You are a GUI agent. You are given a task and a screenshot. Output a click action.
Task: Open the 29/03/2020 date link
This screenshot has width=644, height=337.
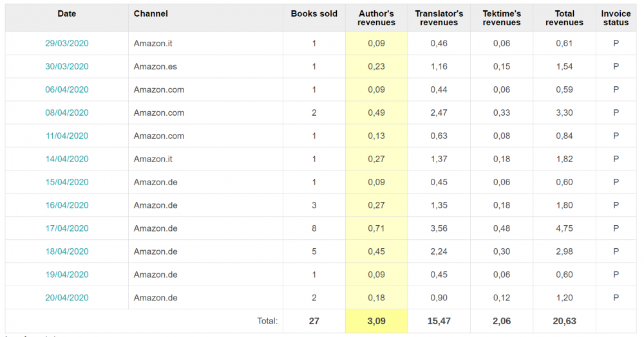click(66, 44)
